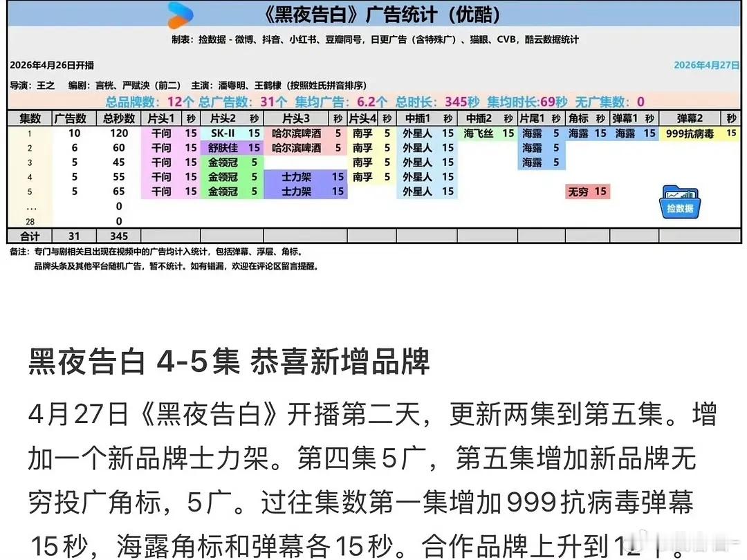The width and height of the screenshot is (747, 560).
Task: Click the 广告数 column header
Action: click(x=74, y=118)
